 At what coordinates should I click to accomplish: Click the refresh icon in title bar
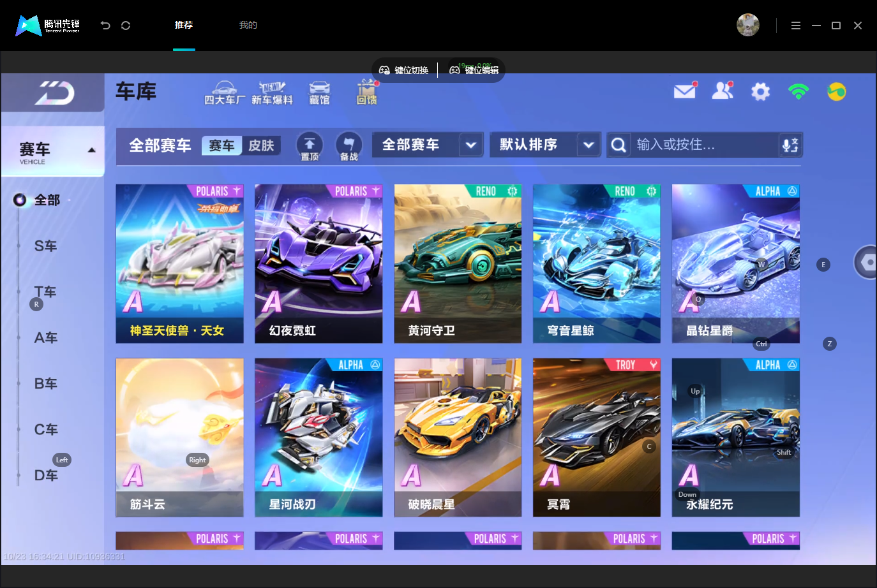click(x=126, y=26)
